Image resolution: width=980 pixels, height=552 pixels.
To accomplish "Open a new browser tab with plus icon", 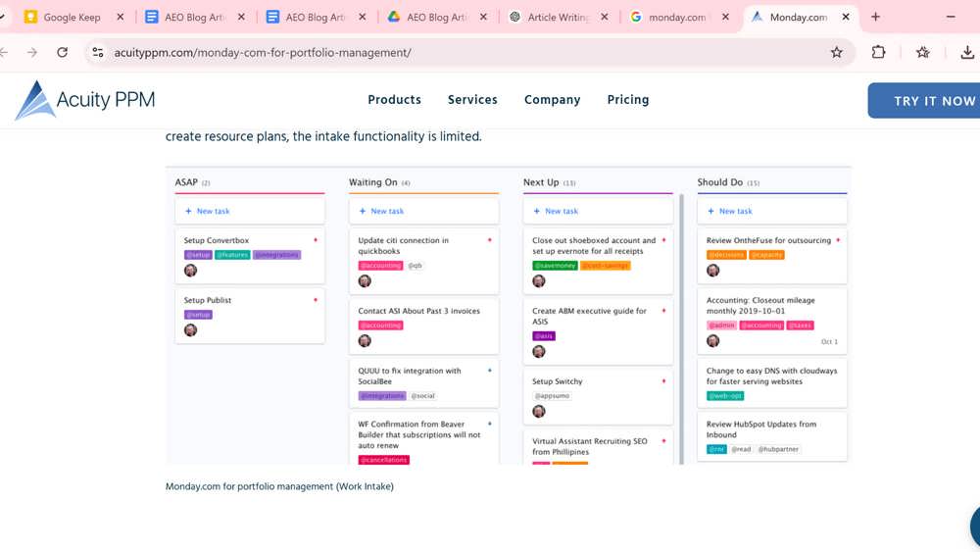I will click(x=875, y=17).
